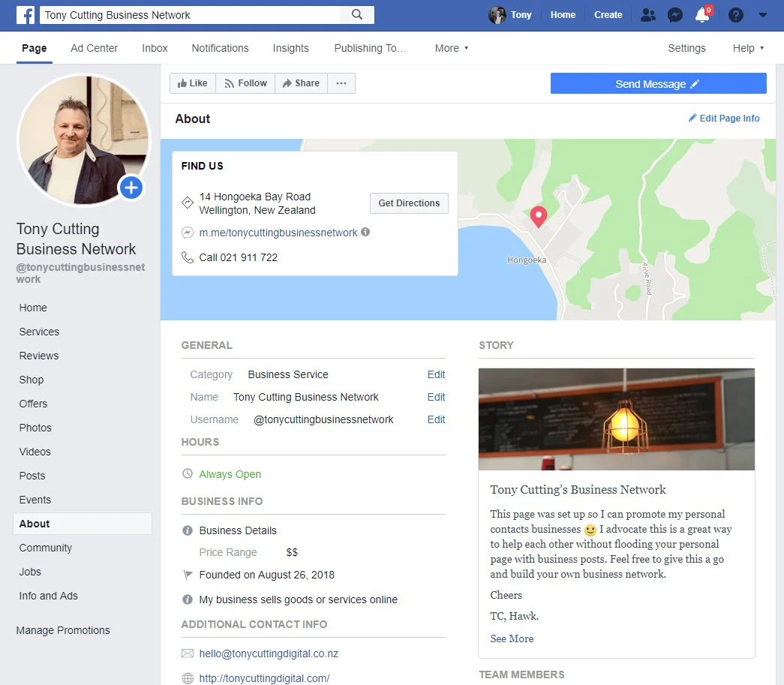The image size is (784, 685).
Task: Click the Story lamp photo thumbnail
Action: click(617, 419)
